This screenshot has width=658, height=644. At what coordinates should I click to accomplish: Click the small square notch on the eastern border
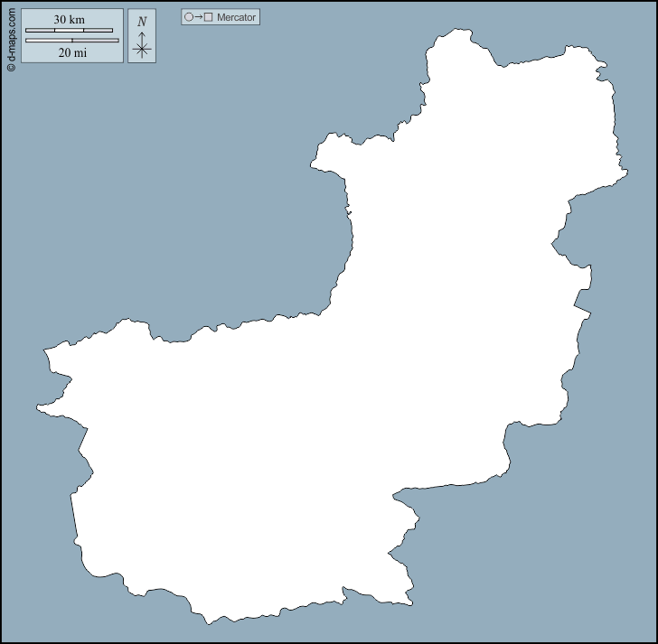pyautogui.click(x=582, y=313)
